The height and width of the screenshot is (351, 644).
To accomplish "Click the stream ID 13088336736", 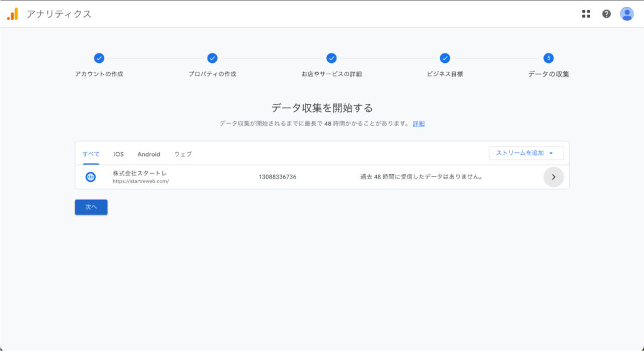I will 277,177.
